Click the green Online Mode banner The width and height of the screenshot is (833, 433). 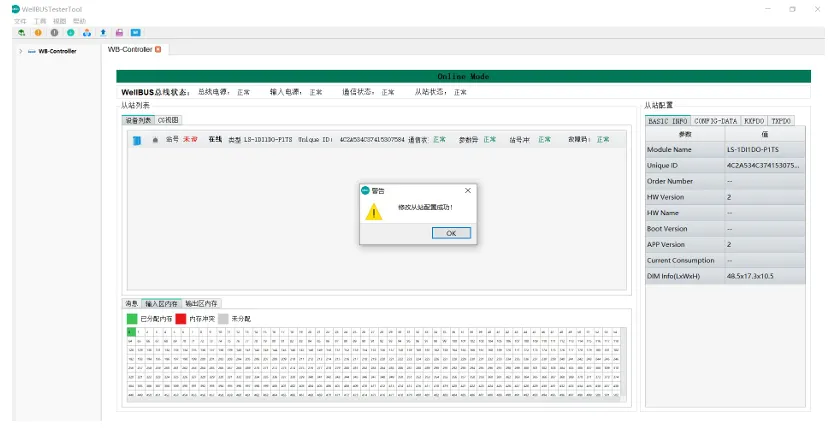click(463, 77)
